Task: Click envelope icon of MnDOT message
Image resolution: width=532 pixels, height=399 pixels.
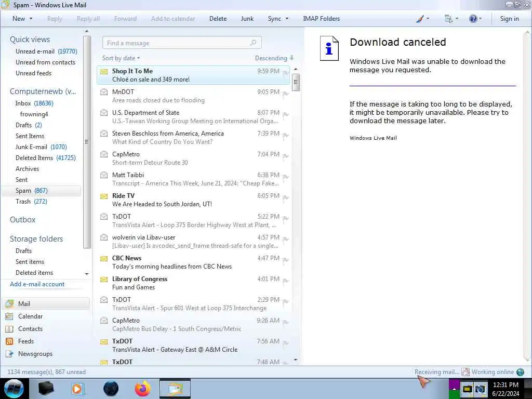Action: pos(104,92)
